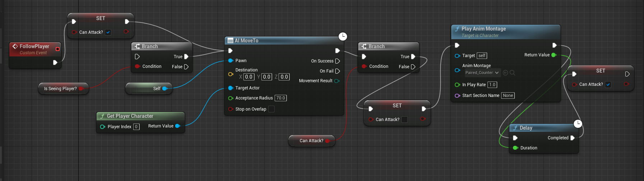644x181 pixels.
Task: Click the Delay Completed exec pin
Action: point(573,138)
